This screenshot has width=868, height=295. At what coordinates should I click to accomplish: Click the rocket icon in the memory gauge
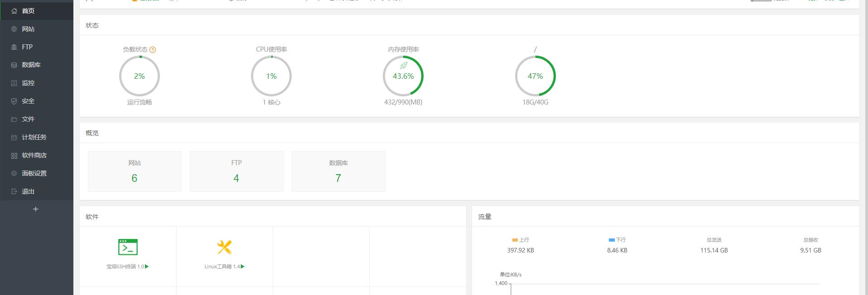(403, 66)
